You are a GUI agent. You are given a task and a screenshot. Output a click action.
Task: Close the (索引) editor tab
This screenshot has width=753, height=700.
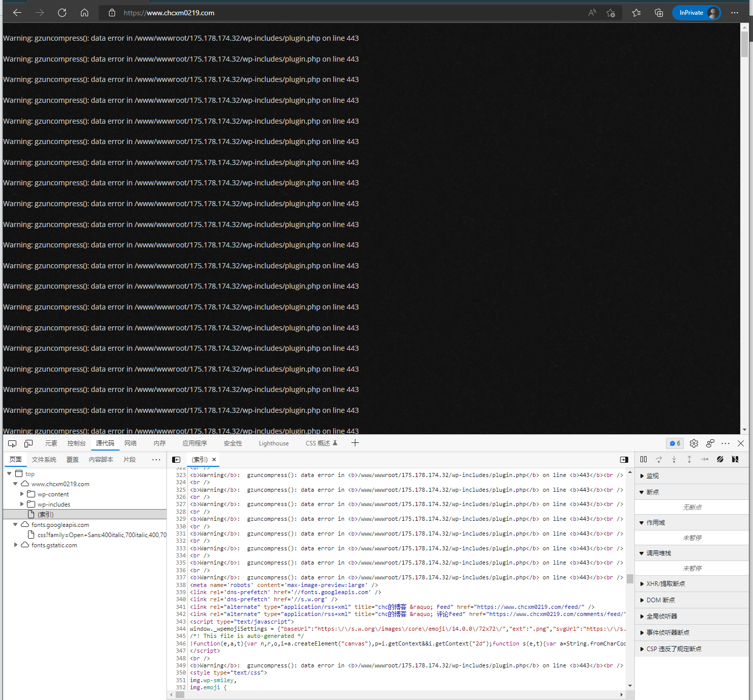[214, 460]
